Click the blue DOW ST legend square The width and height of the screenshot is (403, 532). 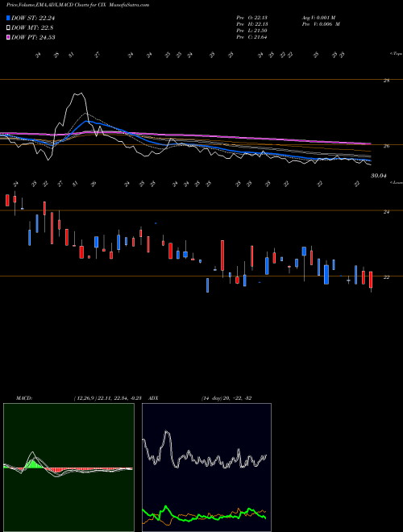[8, 18]
